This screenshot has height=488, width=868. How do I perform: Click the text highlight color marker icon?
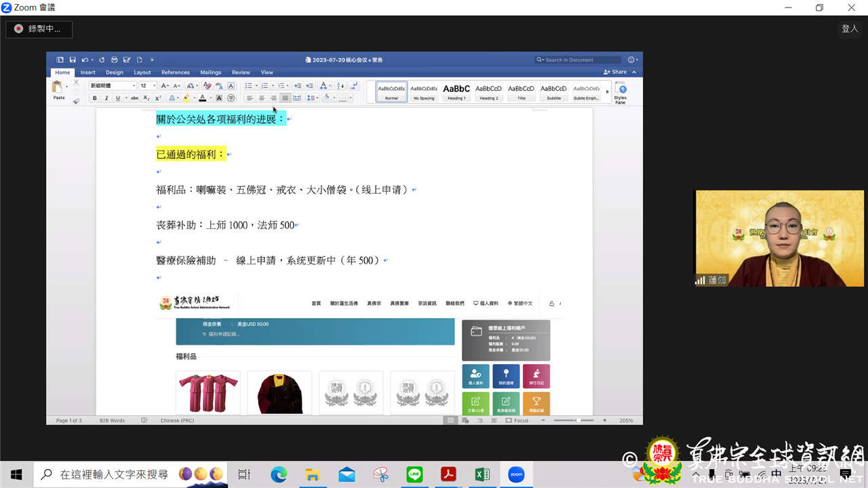(186, 98)
